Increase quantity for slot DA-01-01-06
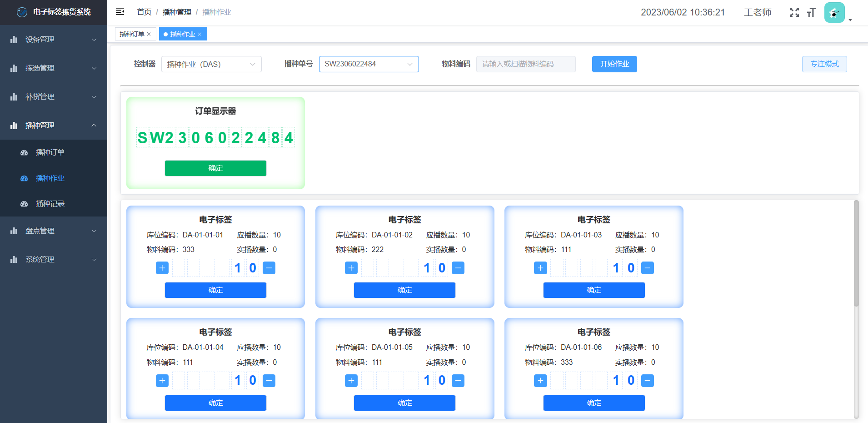The height and width of the screenshot is (423, 868). point(540,381)
